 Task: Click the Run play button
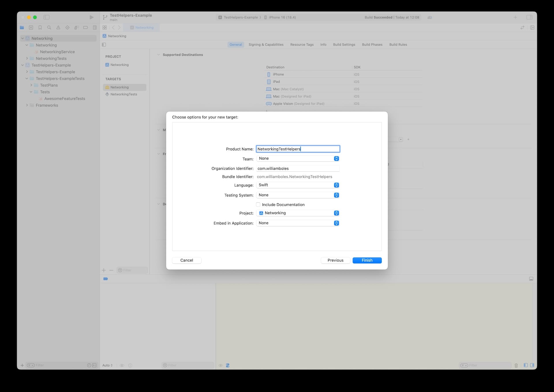(91, 17)
